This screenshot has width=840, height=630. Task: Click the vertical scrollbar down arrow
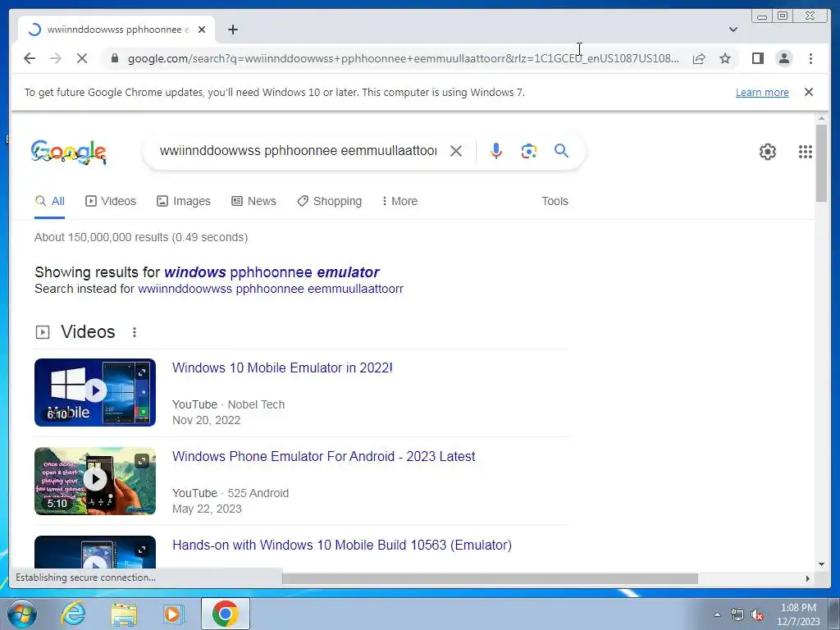(821, 564)
